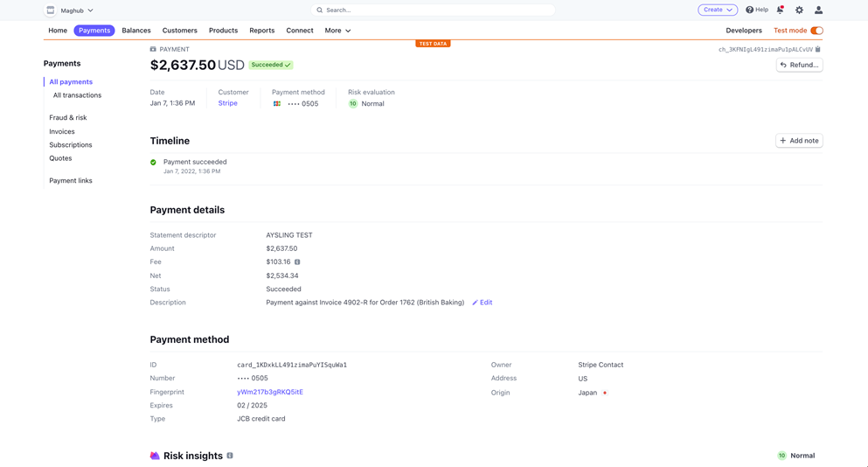Open the card fingerprint link
The image size is (868, 467).
pos(270,392)
